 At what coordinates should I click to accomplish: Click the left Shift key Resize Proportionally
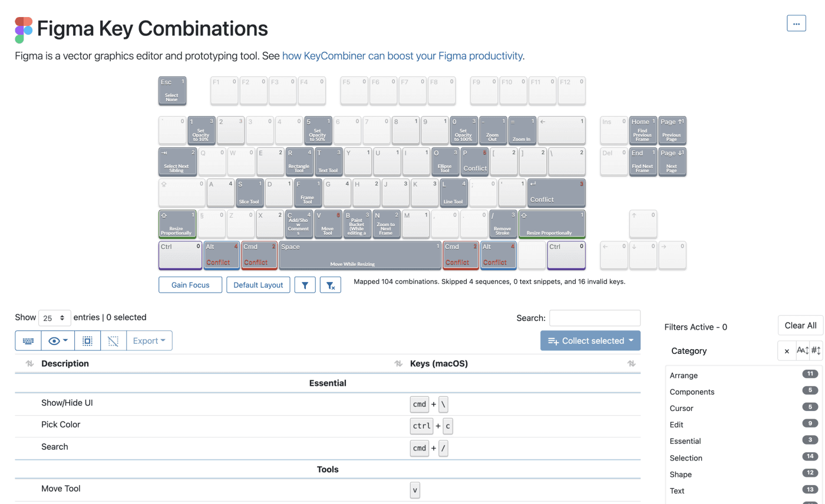[x=177, y=224]
